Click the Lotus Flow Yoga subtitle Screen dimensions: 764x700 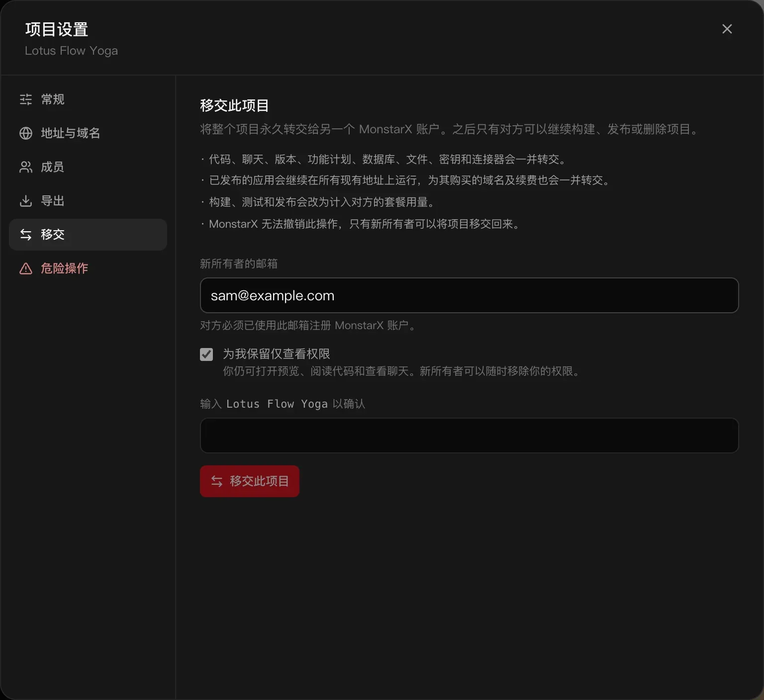(x=71, y=51)
